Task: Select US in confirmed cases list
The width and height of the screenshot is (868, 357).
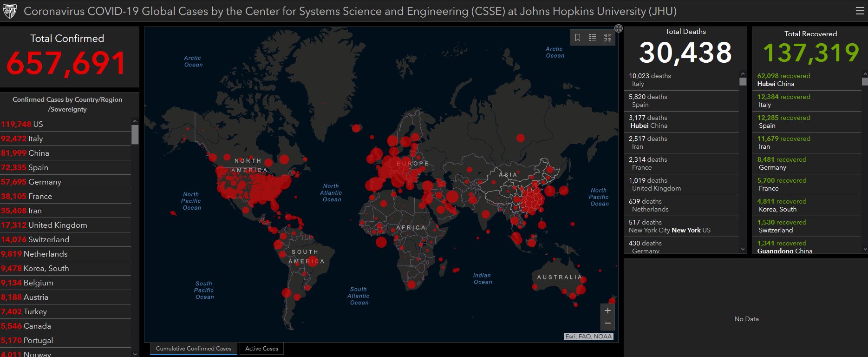Action: pyautogui.click(x=65, y=125)
